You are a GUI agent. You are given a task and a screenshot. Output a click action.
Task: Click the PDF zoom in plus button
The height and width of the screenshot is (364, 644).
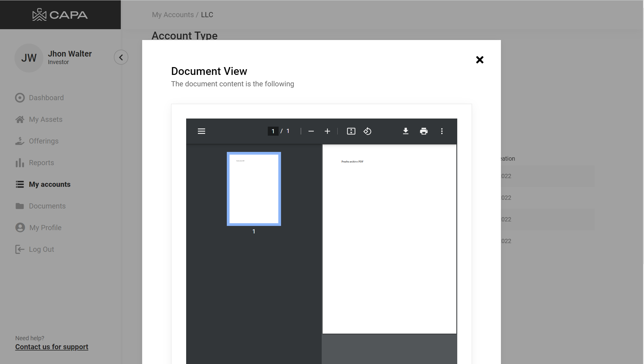327,131
